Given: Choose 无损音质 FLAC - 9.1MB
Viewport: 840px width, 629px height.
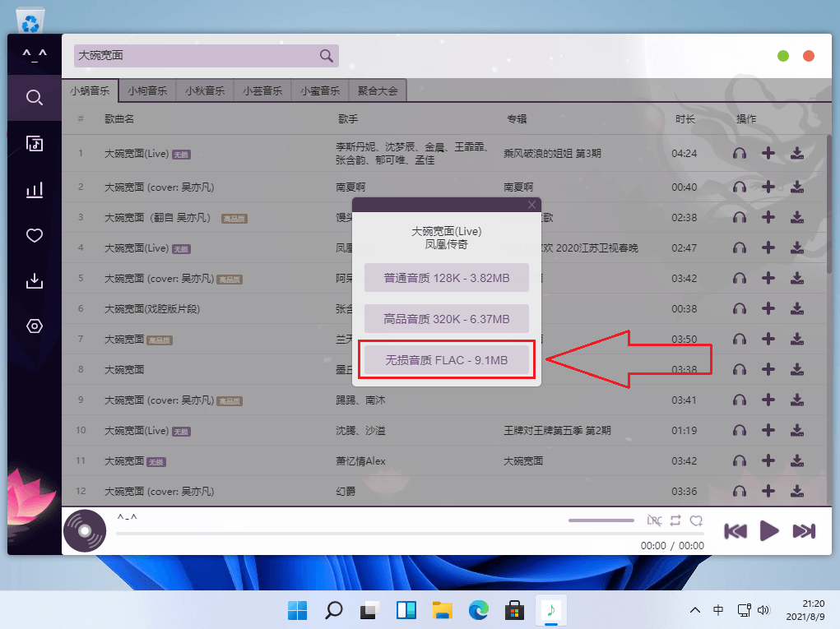Looking at the screenshot, I should [446, 360].
